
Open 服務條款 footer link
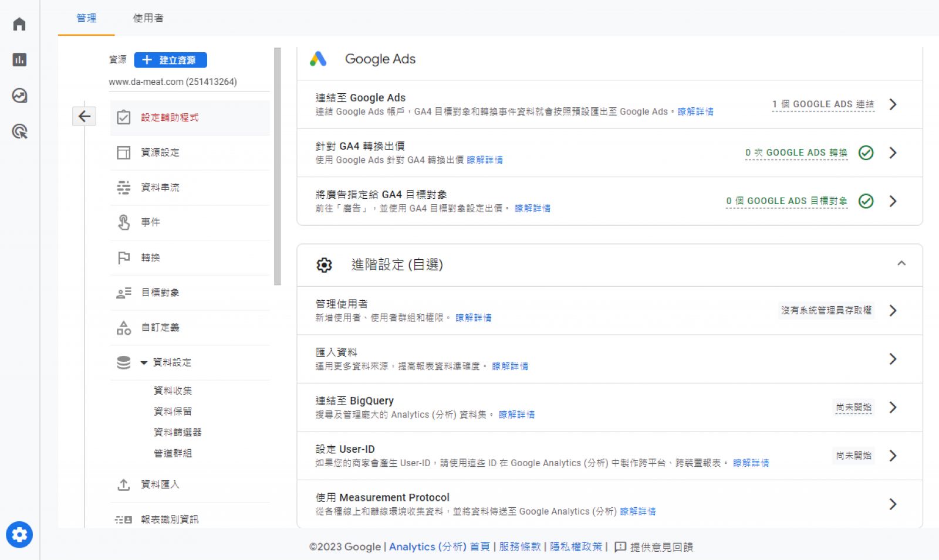[x=520, y=547]
